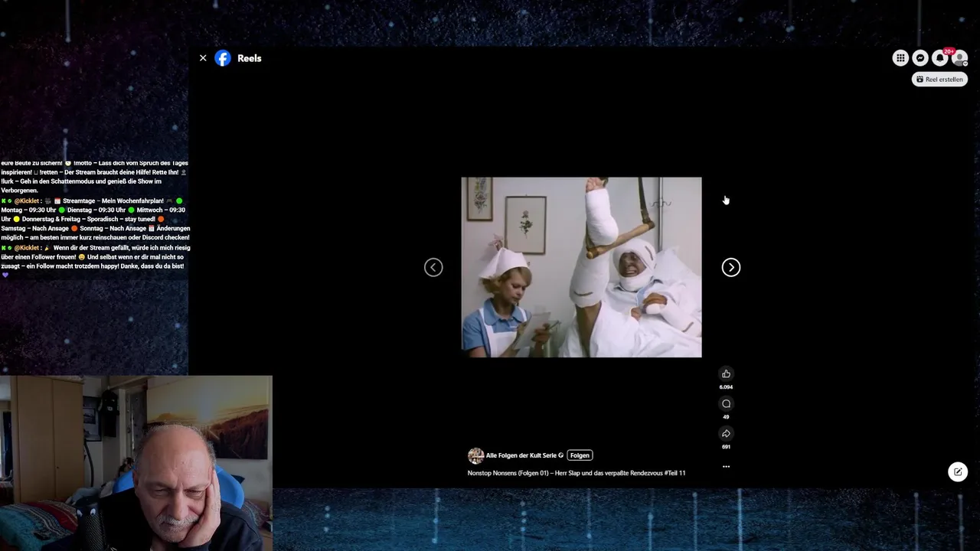The height and width of the screenshot is (551, 980).
Task: Open Messenger chats icon
Action: [x=920, y=58]
